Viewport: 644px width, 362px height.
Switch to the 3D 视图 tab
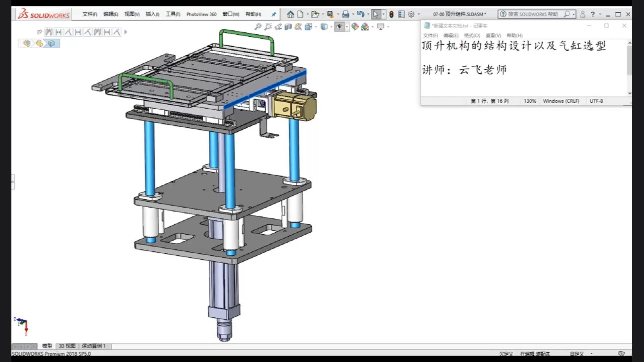[x=67, y=346]
